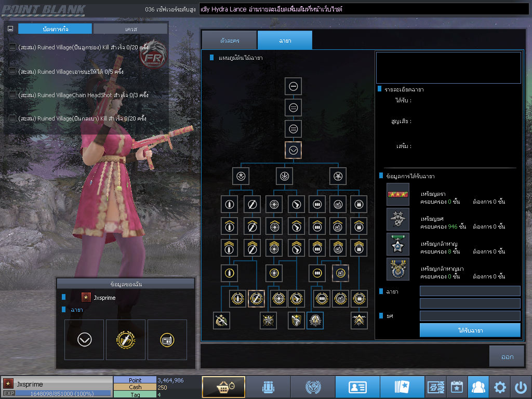Select the two-bar circle title icon
This screenshot has height=399, width=532.
click(293, 108)
